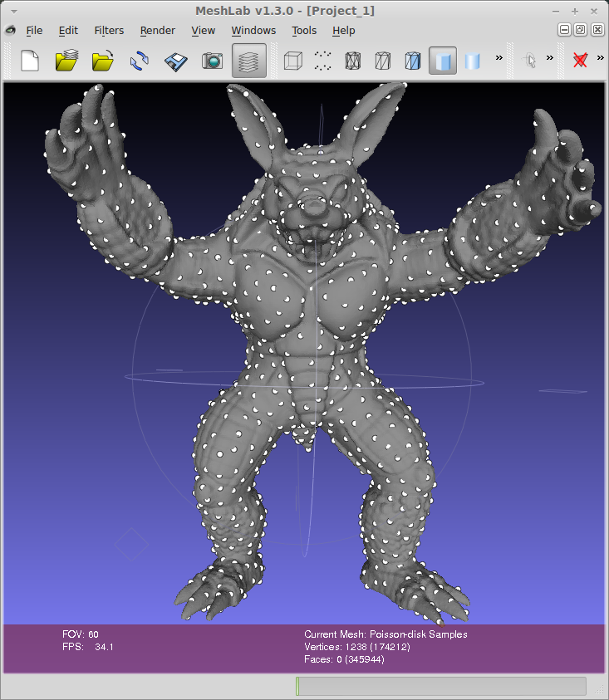Click the Import Mesh folder icon
Viewport: 609px width, 700px height.
(x=102, y=61)
